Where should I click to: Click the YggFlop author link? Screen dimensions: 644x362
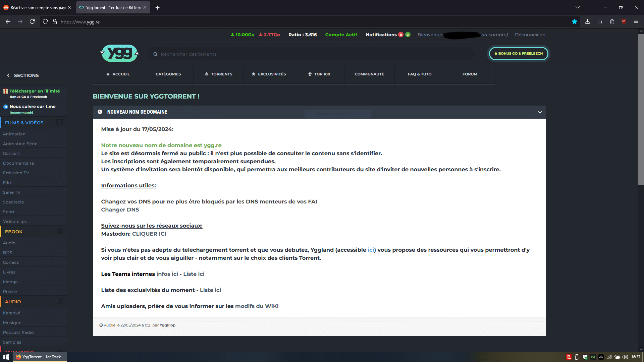tap(167, 325)
